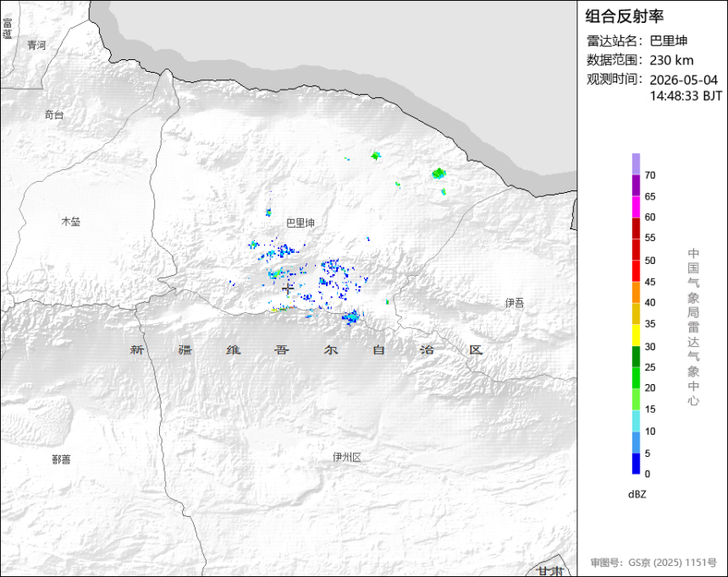Click the 审图号 GS京 (2025) 1151号 text
This screenshot has height=577, width=728.
pyautogui.click(x=654, y=563)
